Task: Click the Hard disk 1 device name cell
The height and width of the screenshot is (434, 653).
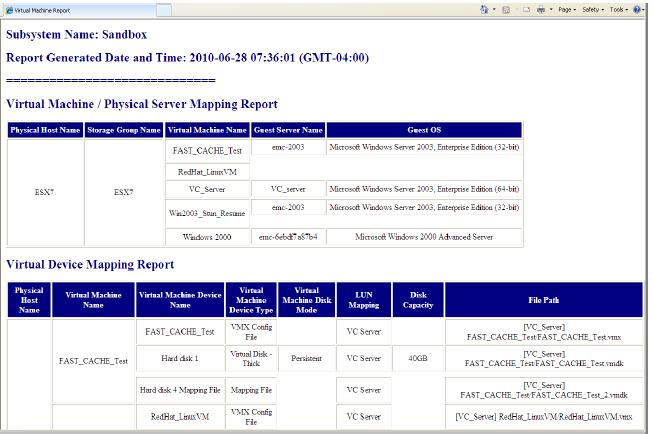Action: pos(180,358)
